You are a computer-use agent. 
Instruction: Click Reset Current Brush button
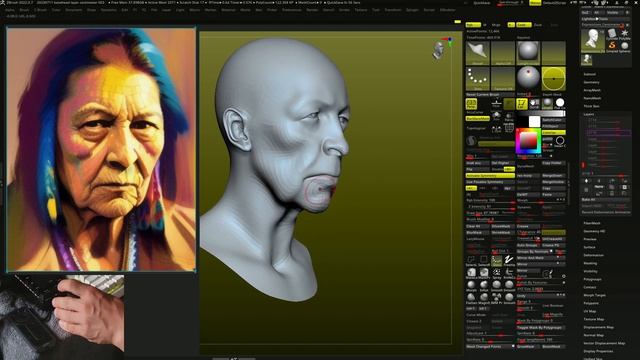490,95
